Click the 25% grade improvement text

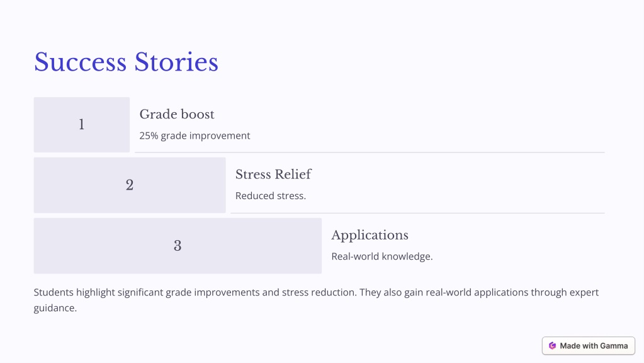(195, 135)
